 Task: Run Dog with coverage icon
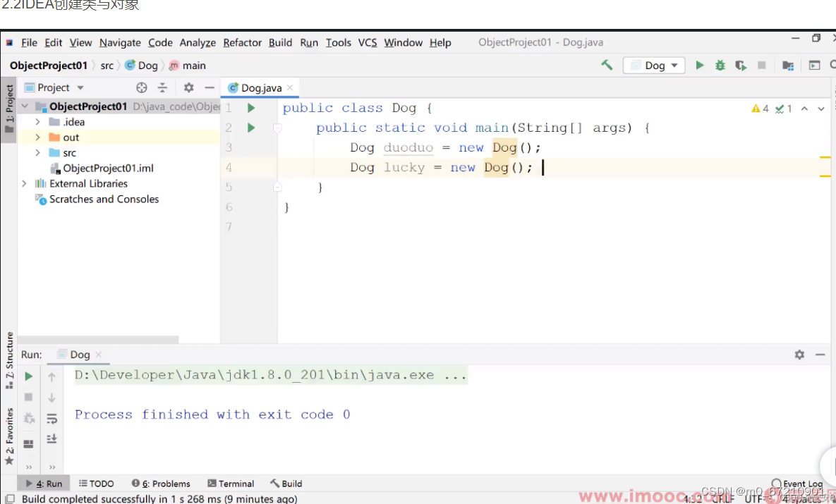pyautogui.click(x=741, y=65)
